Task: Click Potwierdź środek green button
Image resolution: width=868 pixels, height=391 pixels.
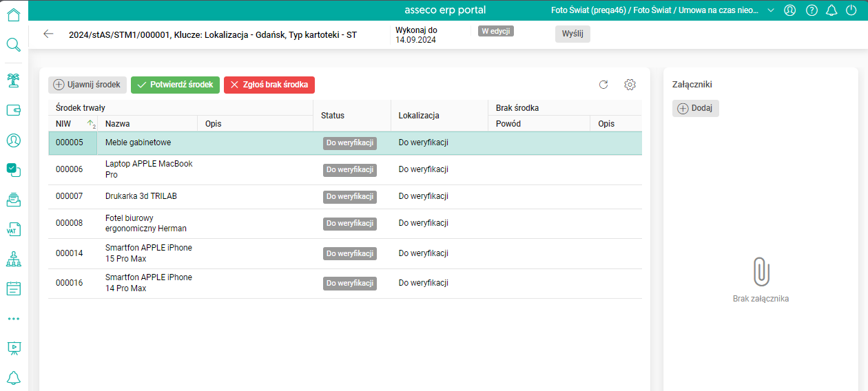Action: [175, 85]
